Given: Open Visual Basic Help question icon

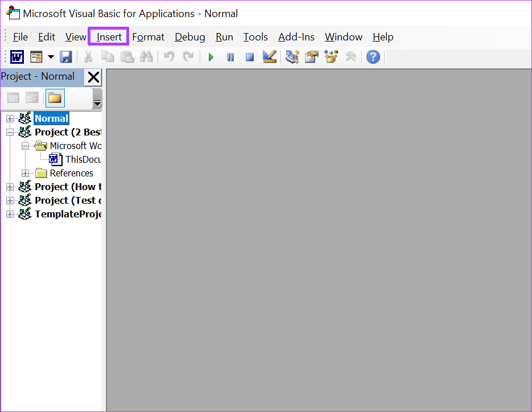Looking at the screenshot, I should (x=373, y=57).
